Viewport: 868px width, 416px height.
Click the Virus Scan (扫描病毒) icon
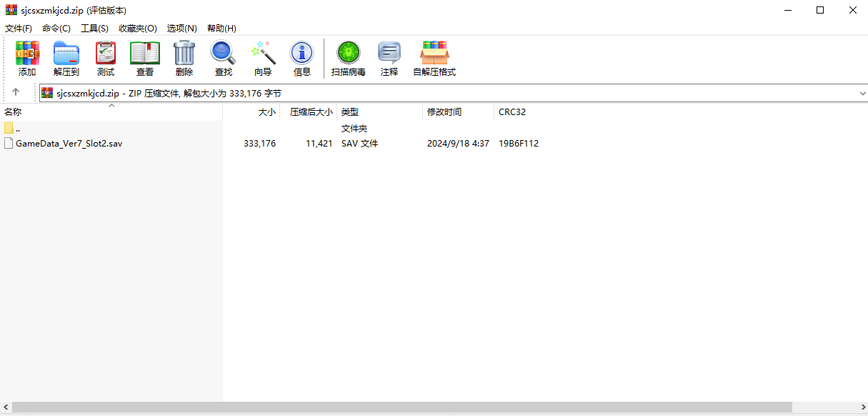349,53
